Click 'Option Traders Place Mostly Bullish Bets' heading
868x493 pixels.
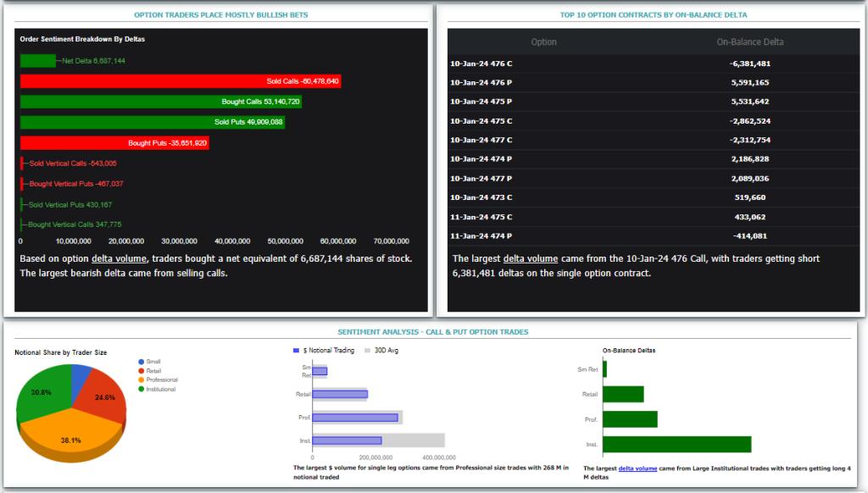pyautogui.click(x=221, y=15)
